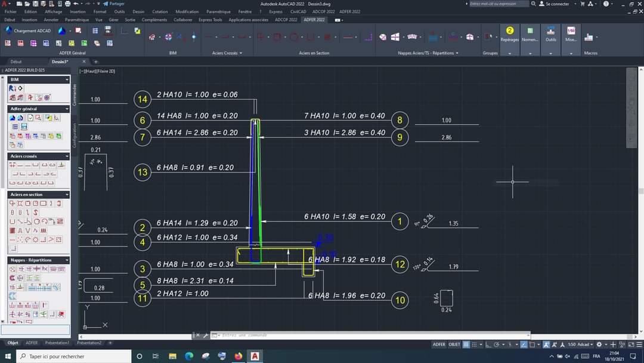Open the Modification menu

point(187,11)
